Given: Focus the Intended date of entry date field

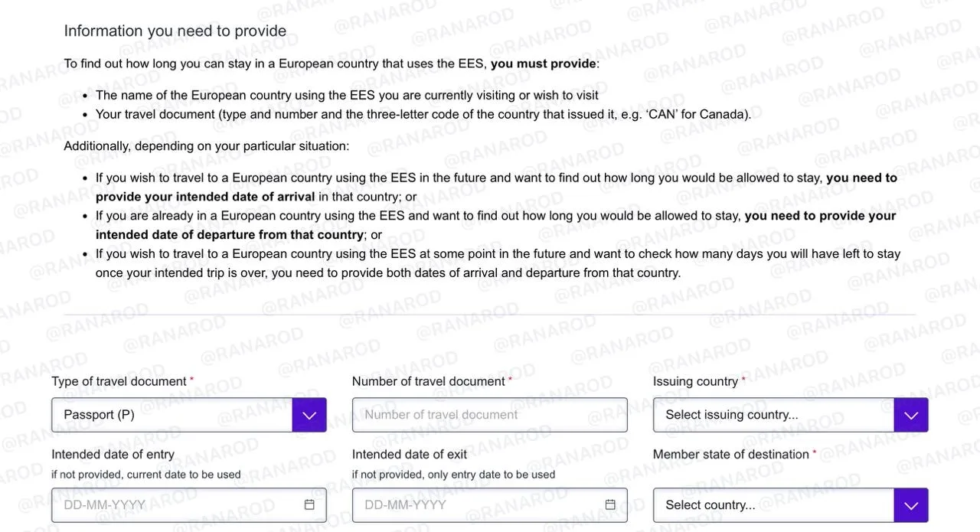Looking at the screenshot, I should click(x=189, y=505).
